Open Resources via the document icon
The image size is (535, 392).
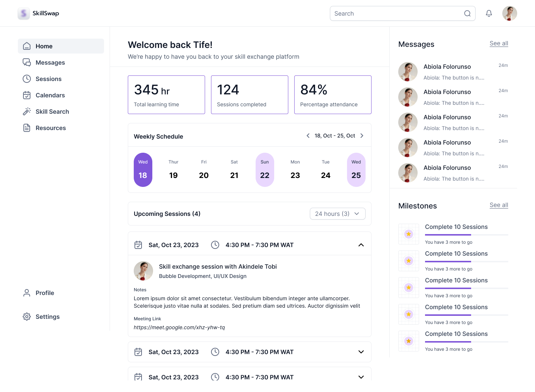pyautogui.click(x=26, y=128)
